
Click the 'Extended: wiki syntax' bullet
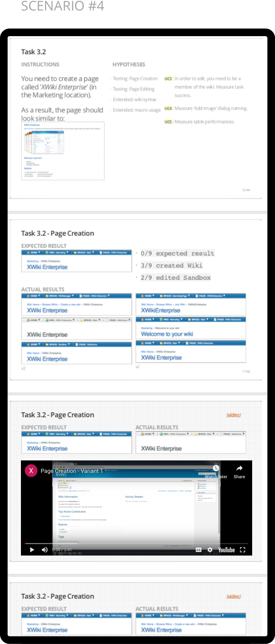pos(134,100)
